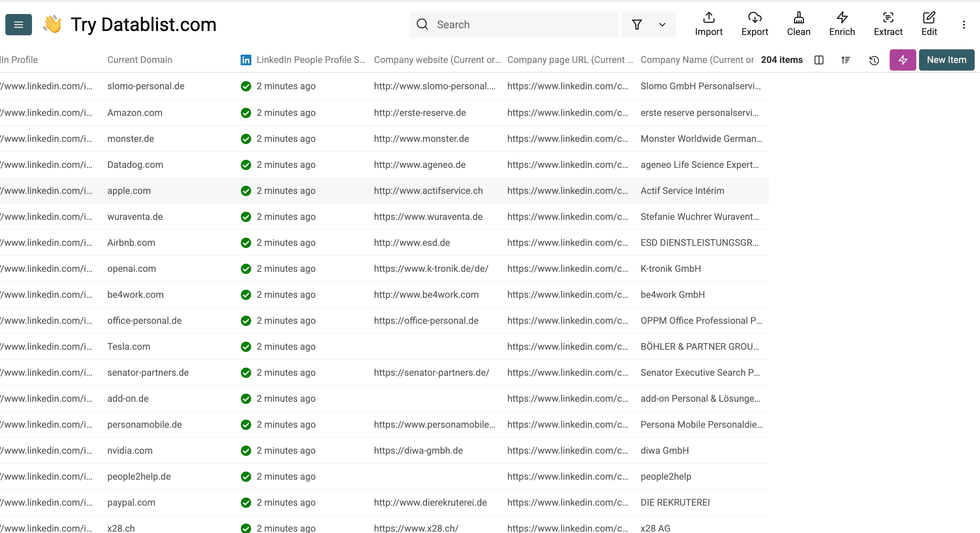Expand the chevron dropdown next to the filter
This screenshot has width=980, height=533.
point(662,24)
